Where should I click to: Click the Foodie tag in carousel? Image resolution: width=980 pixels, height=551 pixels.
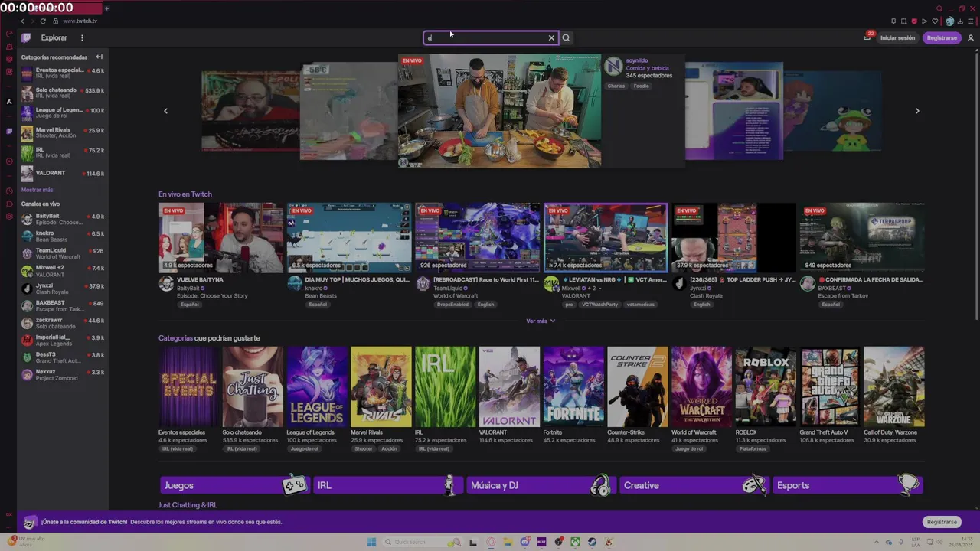tap(642, 86)
